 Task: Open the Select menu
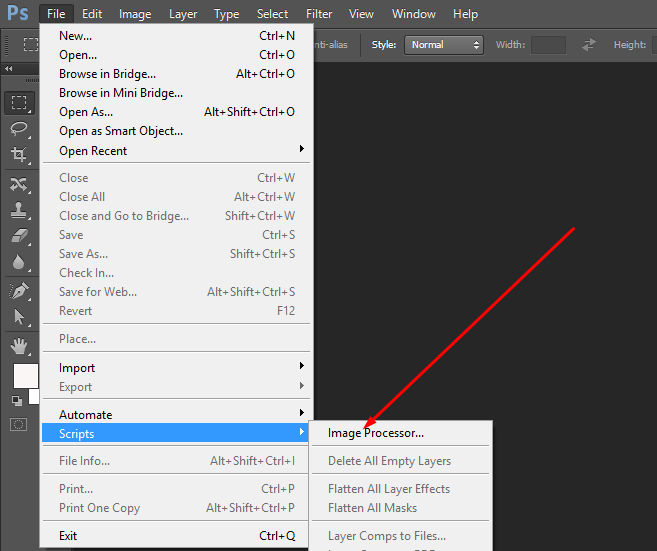click(x=272, y=14)
